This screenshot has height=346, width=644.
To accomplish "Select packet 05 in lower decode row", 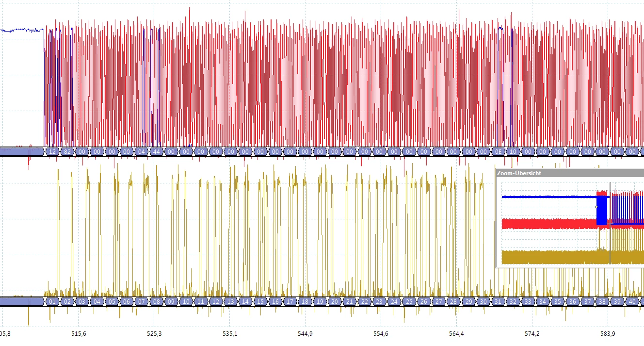I will [x=112, y=301].
